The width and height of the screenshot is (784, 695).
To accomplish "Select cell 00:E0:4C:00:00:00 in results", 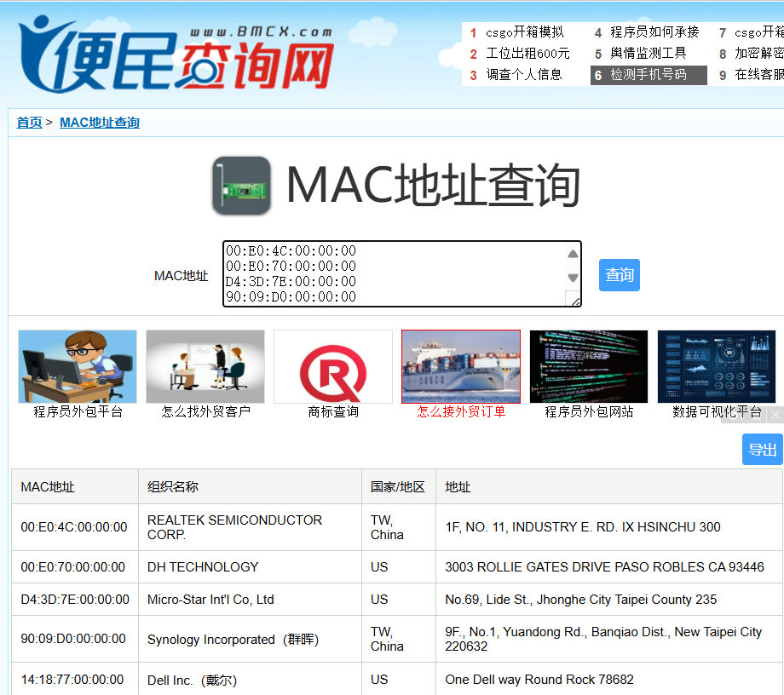I will (x=74, y=527).
